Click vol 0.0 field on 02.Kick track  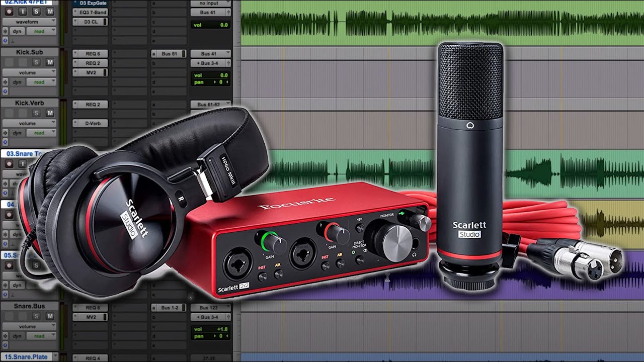(x=211, y=25)
